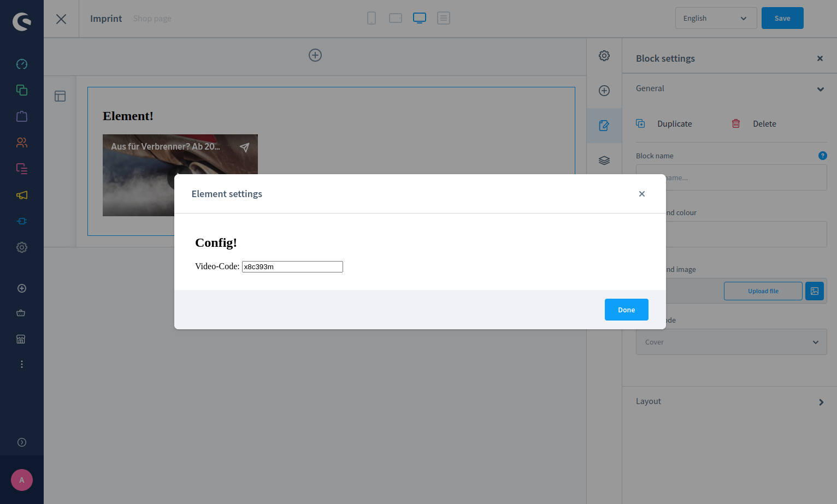The height and width of the screenshot is (504, 837).
Task: Open the Extensions plug icon
Action: (x=22, y=221)
